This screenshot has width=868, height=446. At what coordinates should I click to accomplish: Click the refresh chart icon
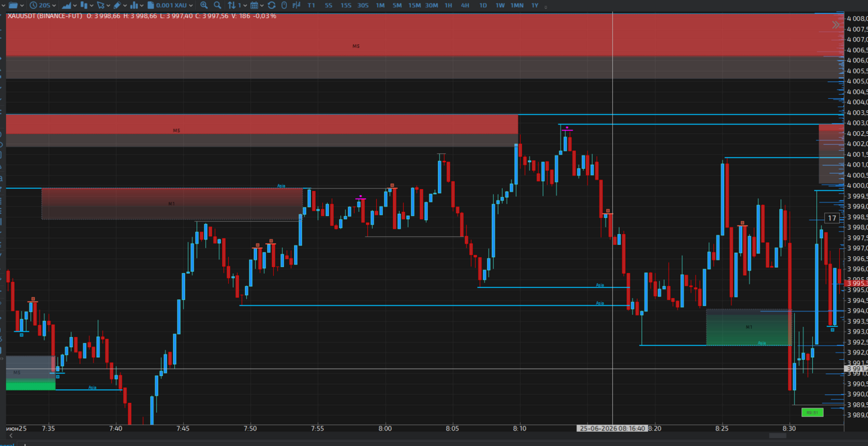coord(272,5)
